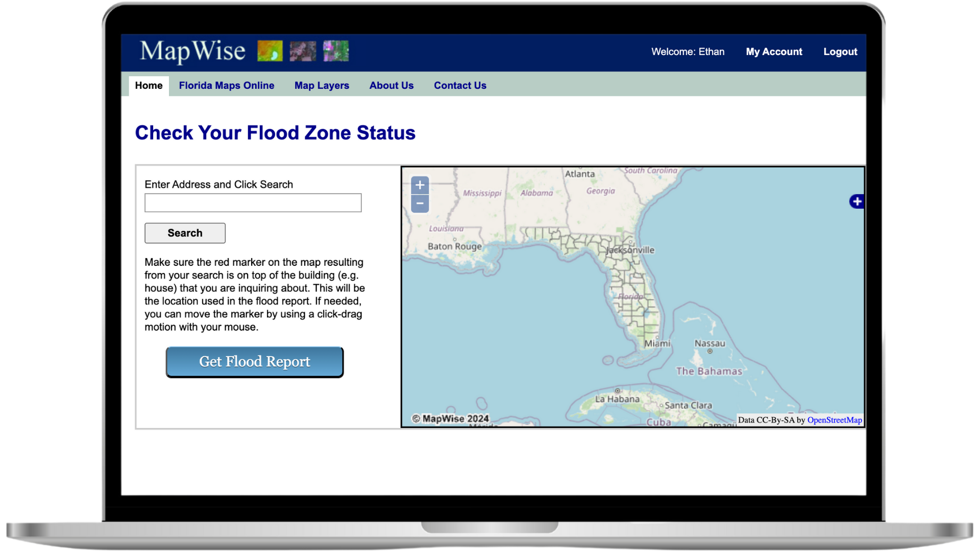Zoom in using the map's plus control
This screenshot has width=980, height=551.
420,185
